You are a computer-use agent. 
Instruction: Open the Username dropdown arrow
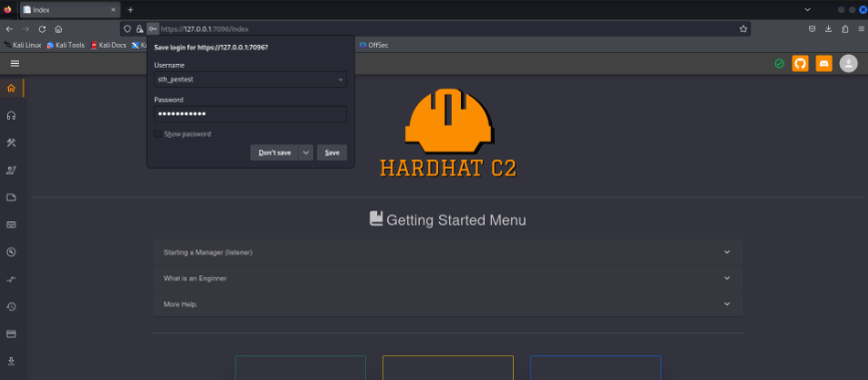tap(340, 79)
